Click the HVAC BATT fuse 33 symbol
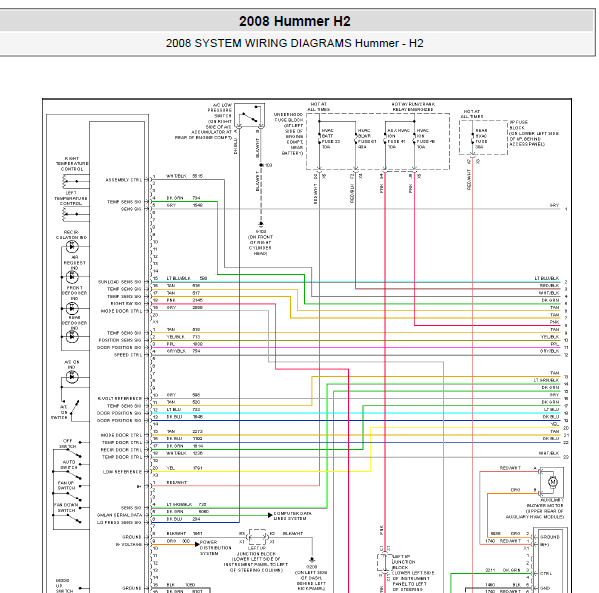This screenshot has height=593, width=599. click(319, 139)
